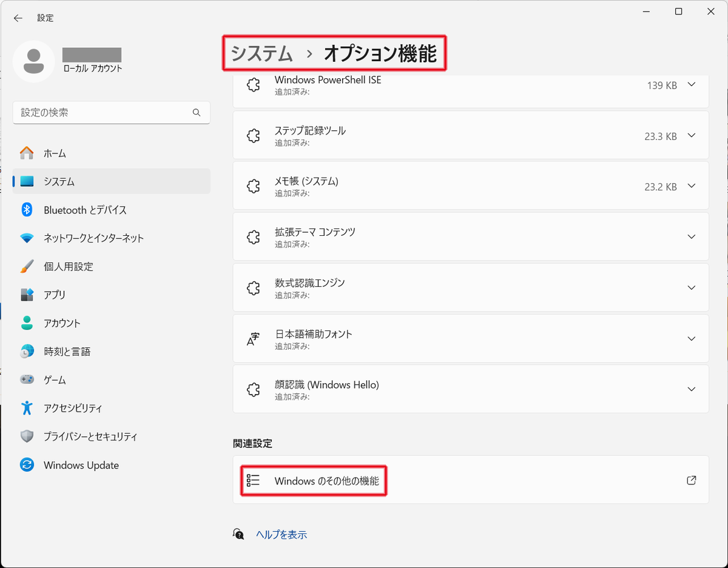Select システム in the sidebar
Viewport: 728px width, 568px height.
pos(112,181)
